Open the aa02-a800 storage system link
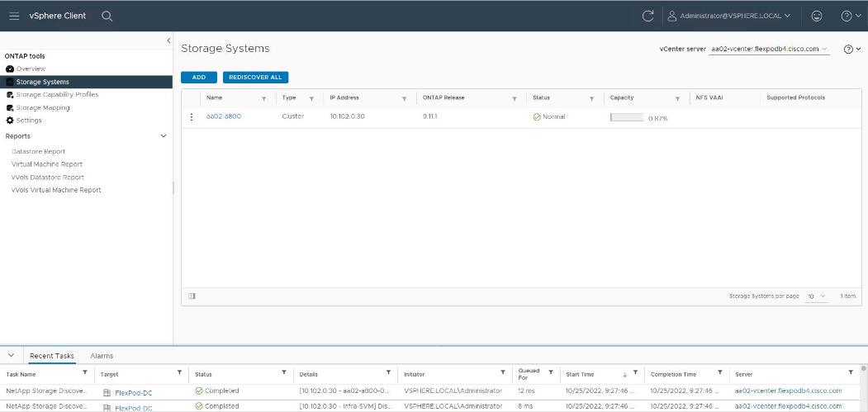Viewport: 868px width, 412px height. pyautogui.click(x=224, y=117)
